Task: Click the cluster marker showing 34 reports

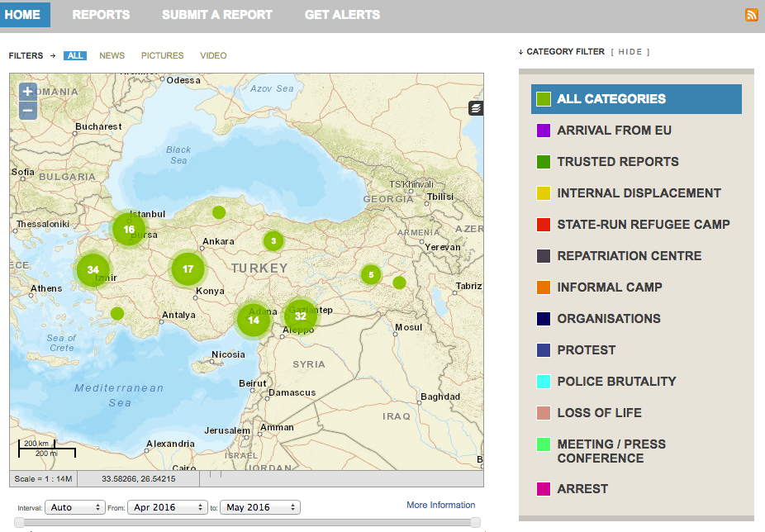Action: [93, 269]
